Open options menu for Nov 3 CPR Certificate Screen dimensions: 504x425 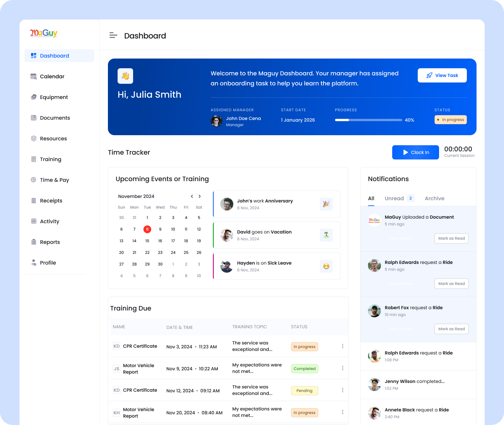[x=342, y=346]
